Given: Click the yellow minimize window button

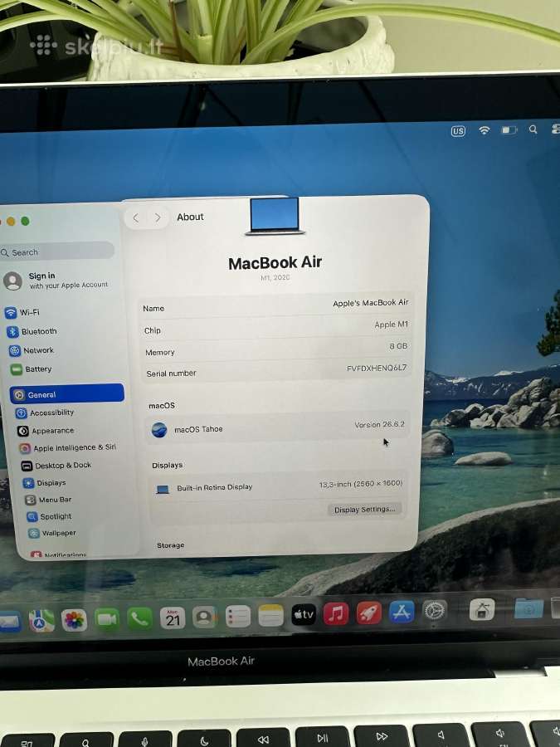Looking at the screenshot, I should coord(11,221).
